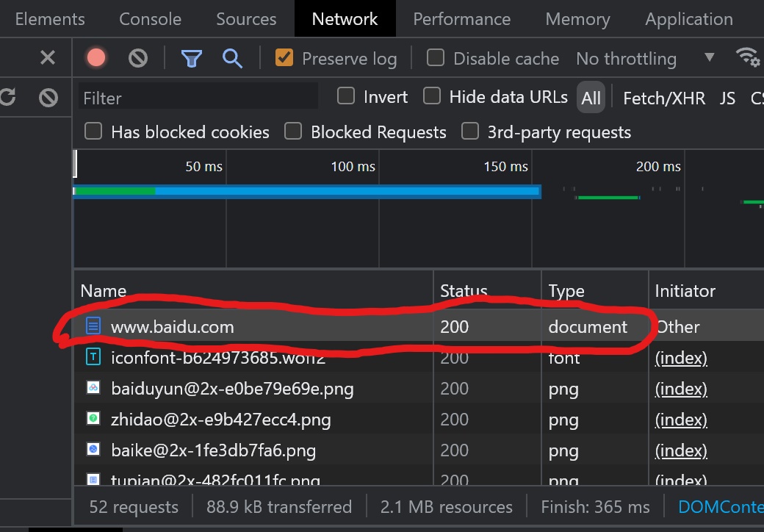Switch to the Console tab
This screenshot has width=764, height=532.
(150, 19)
